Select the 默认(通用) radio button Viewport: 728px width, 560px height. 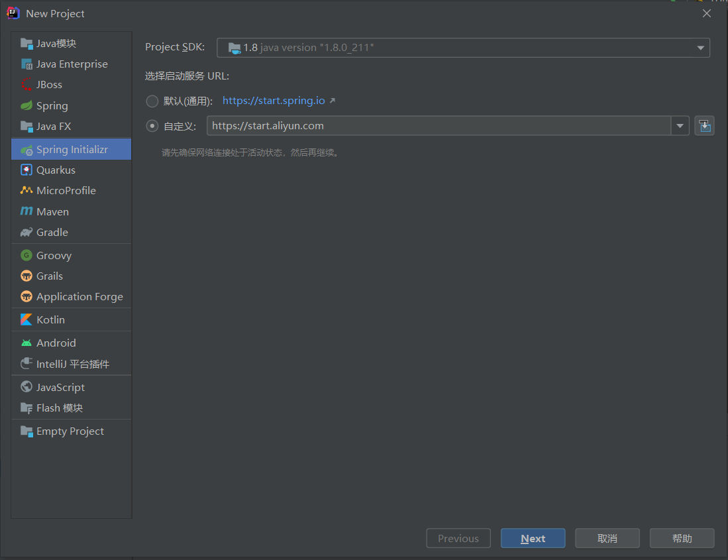pos(152,101)
